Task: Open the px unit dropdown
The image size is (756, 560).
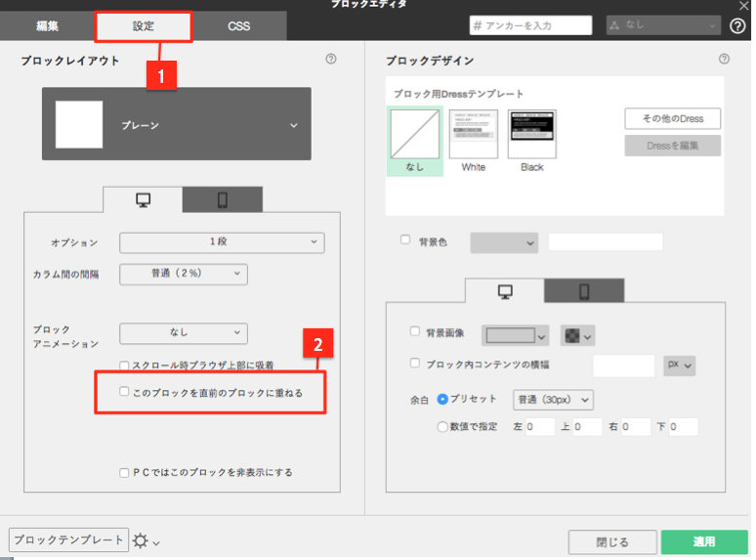Action: pyautogui.click(x=680, y=366)
